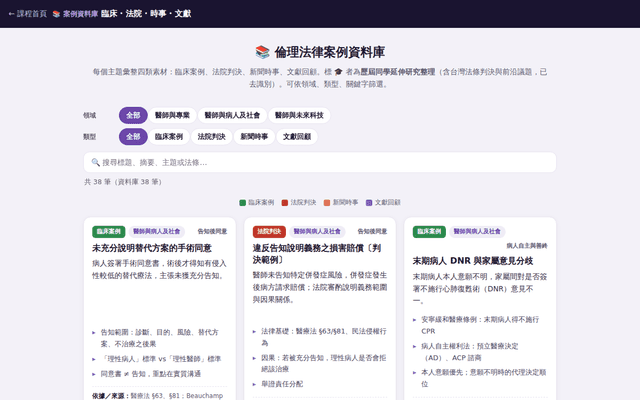Image resolution: width=640 pixels, height=400 pixels.
Task: Click bullet 病人自主權利法：預立醫療決定
Action: (x=469, y=352)
